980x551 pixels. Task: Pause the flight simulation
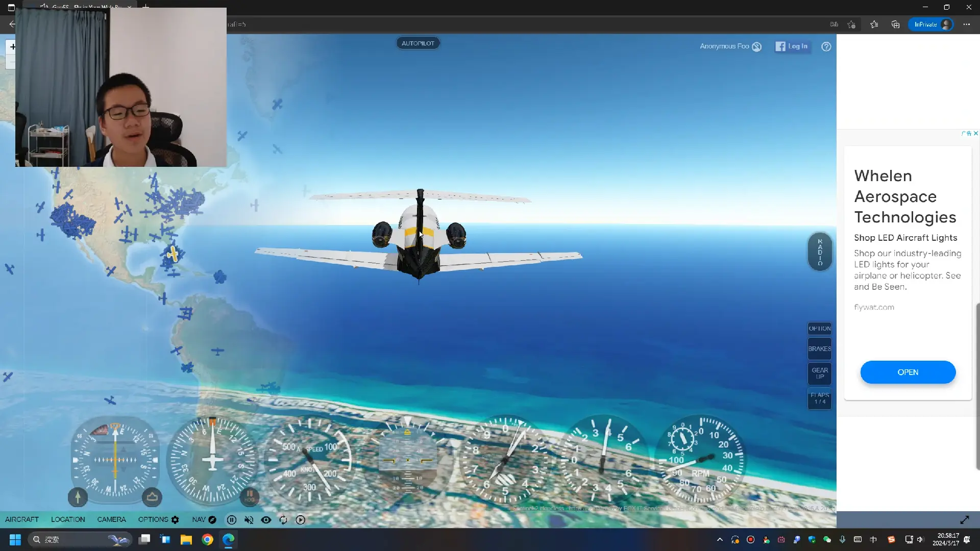pos(231,520)
